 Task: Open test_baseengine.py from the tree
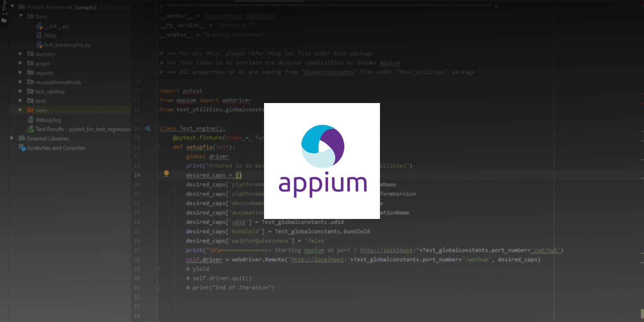tap(67, 45)
